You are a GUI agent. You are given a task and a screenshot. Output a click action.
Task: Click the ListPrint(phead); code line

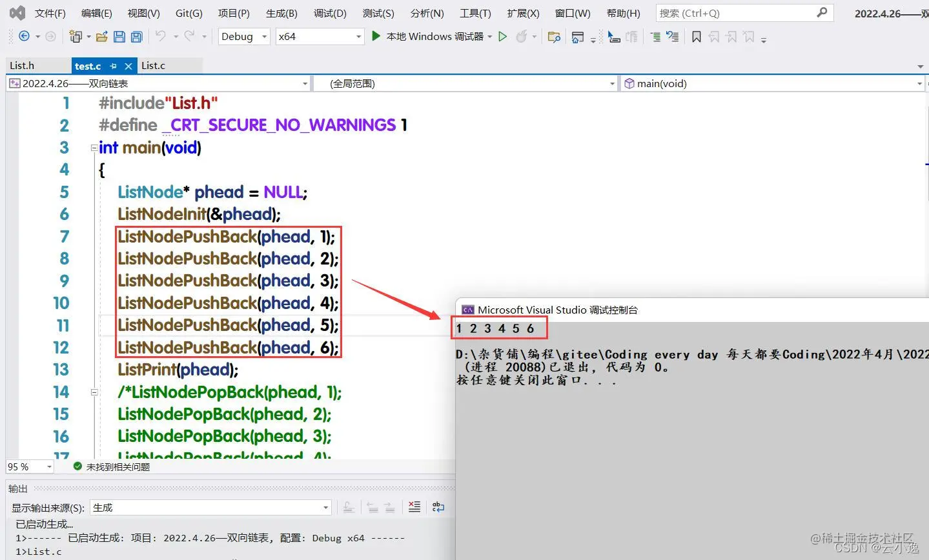click(x=178, y=370)
